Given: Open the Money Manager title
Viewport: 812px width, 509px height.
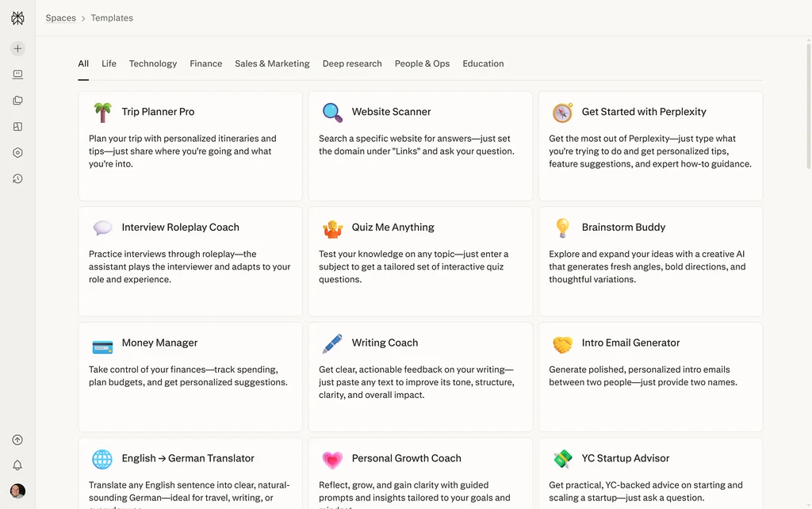Looking at the screenshot, I should click(159, 343).
